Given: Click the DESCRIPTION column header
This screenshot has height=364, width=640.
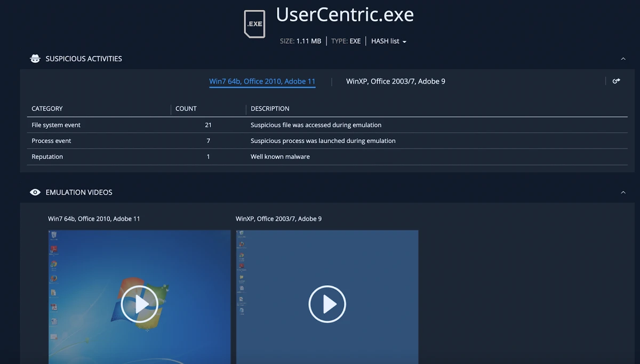Looking at the screenshot, I should [270, 109].
